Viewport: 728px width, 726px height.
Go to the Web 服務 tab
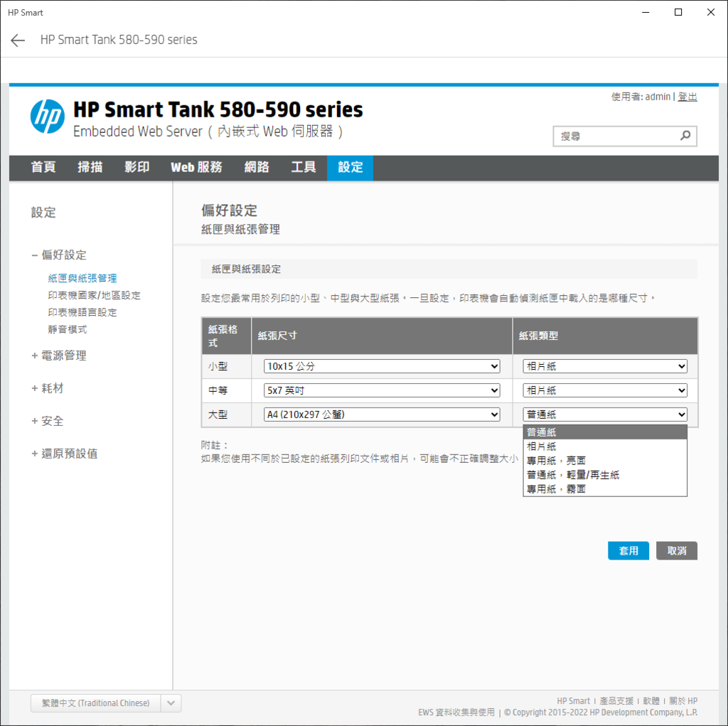(196, 167)
